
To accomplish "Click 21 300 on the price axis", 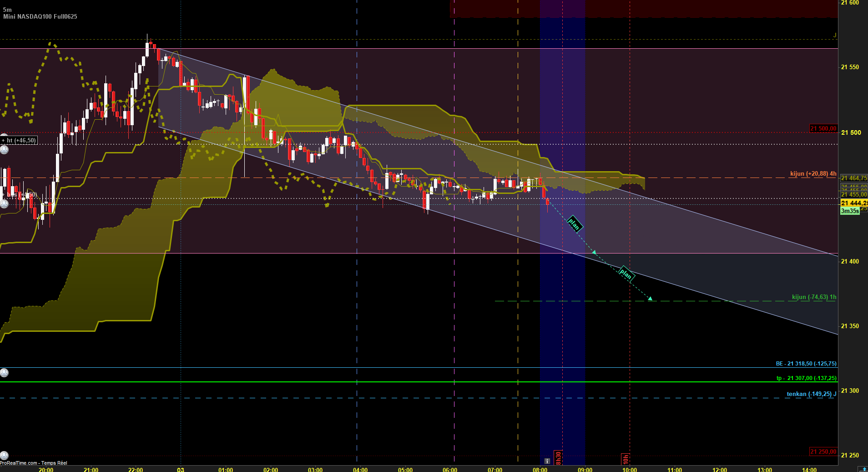I will pyautogui.click(x=850, y=391).
